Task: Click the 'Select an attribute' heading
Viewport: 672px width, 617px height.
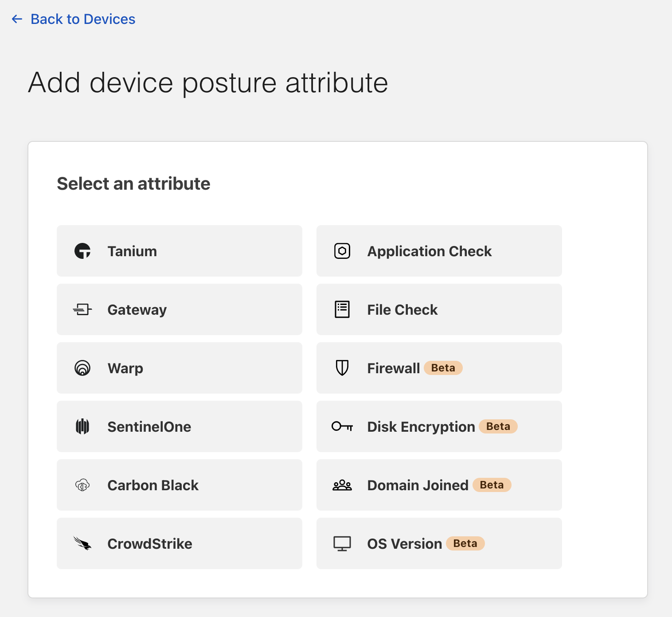Action: point(133,184)
